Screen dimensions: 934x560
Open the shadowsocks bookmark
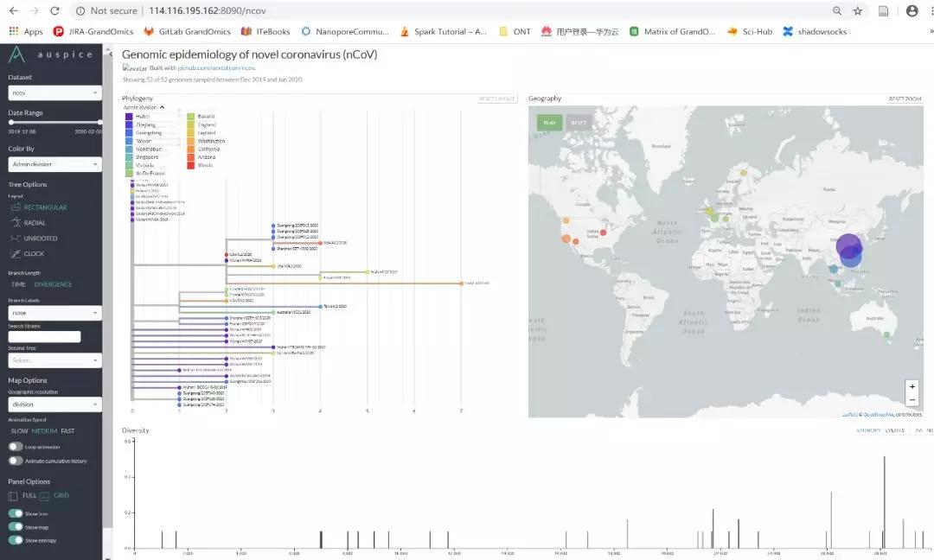(x=815, y=31)
